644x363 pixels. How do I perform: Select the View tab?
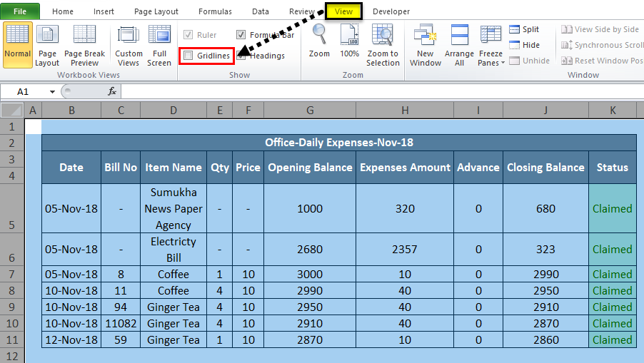343,11
